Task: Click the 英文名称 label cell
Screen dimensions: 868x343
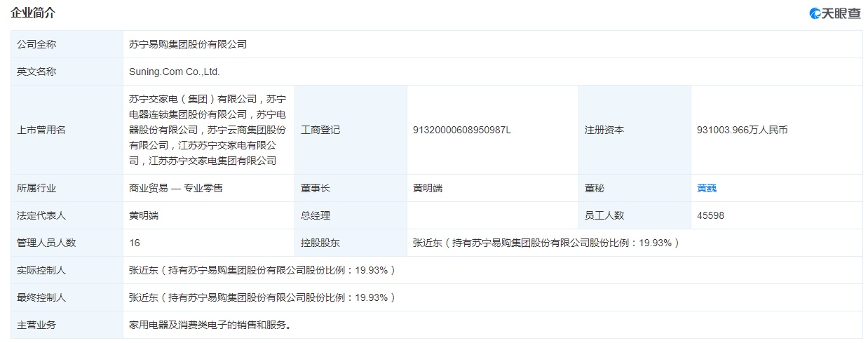Action: click(x=67, y=72)
